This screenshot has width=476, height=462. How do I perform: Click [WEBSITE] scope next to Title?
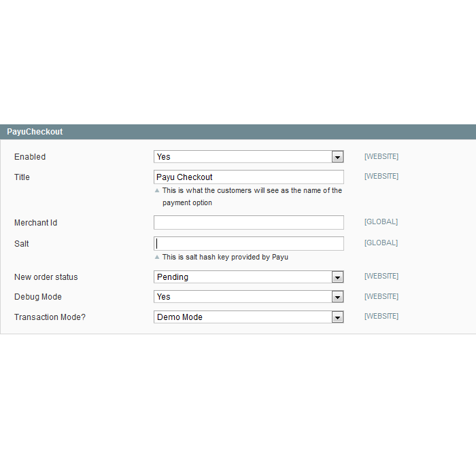[381, 176]
